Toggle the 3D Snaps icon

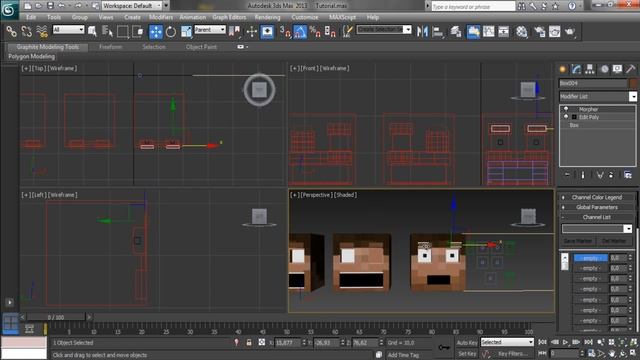[285, 31]
